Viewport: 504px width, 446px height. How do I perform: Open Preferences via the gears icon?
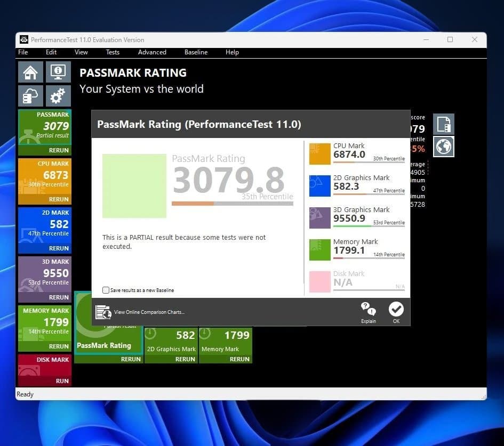click(x=58, y=96)
